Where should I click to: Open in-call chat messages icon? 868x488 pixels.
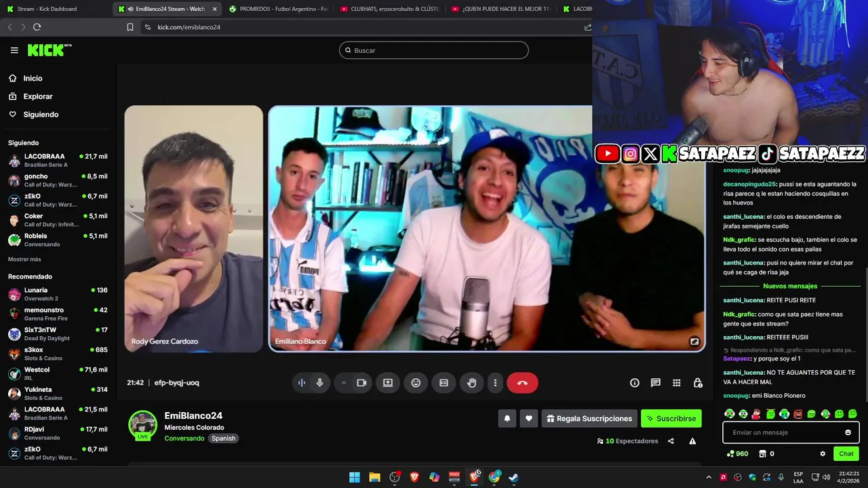656,383
